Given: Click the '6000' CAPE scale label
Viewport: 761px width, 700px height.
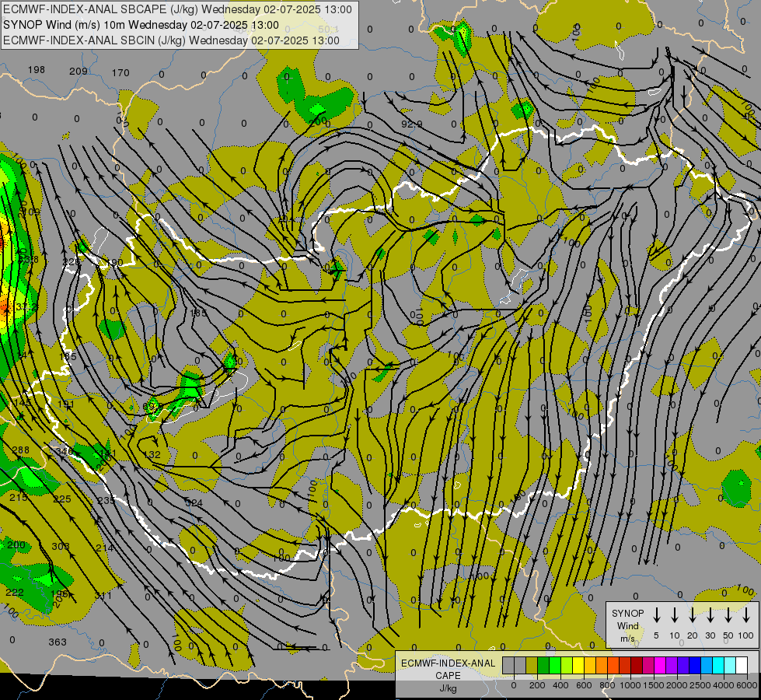Looking at the screenshot, I should pyautogui.click(x=747, y=685).
